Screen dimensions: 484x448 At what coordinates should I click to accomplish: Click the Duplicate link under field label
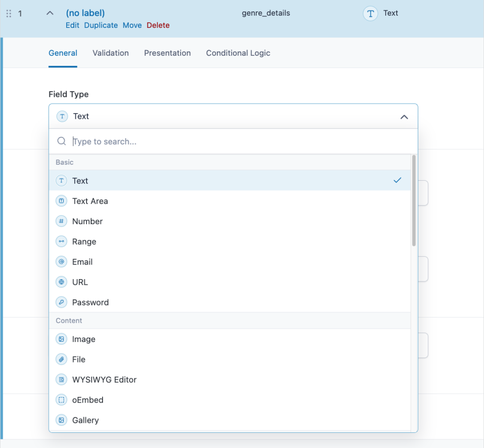click(101, 26)
